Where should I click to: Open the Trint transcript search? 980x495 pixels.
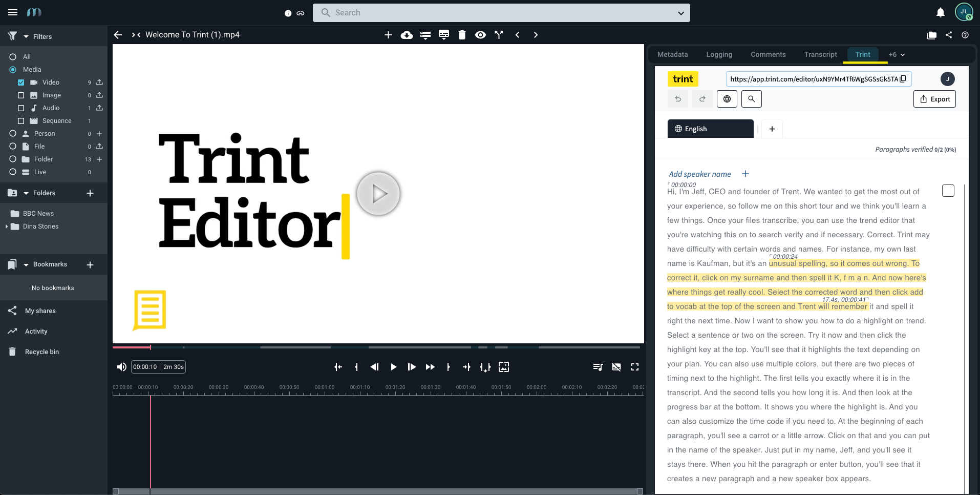752,99
